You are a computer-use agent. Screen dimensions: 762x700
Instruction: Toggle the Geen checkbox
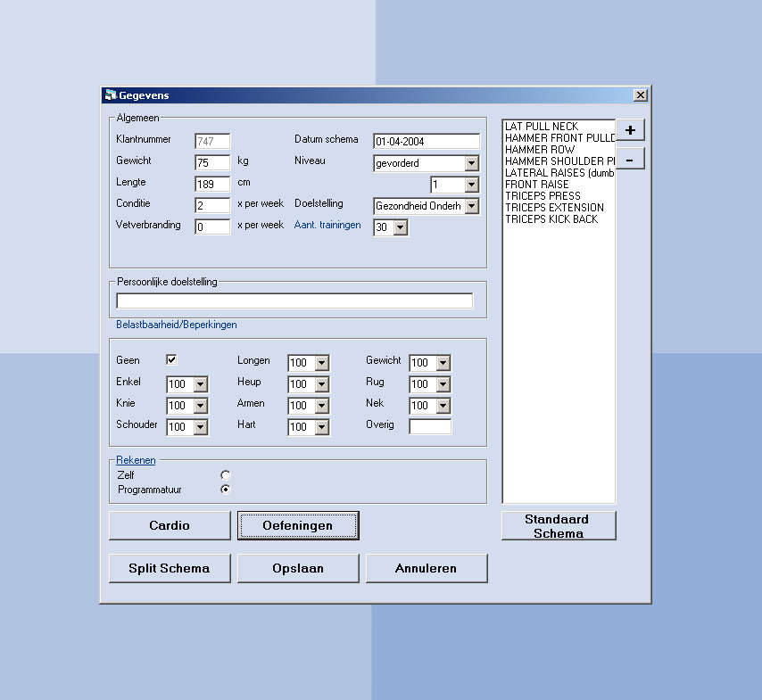click(172, 359)
